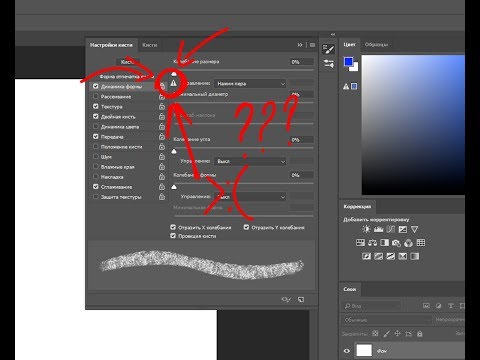Enable the Шум checkbox
Screen dimensions: 480x360
tap(96, 156)
